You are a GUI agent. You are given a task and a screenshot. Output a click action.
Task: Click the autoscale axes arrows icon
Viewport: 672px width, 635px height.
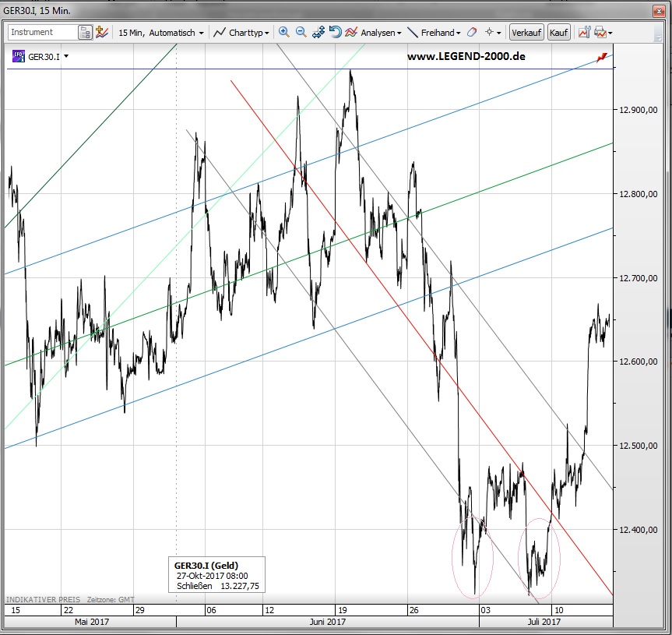point(318,33)
